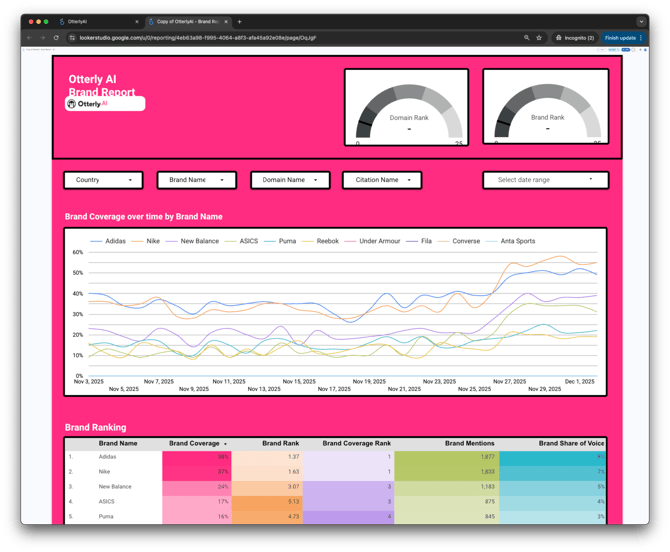Image resolution: width=670 pixels, height=552 pixels.
Task: Click the Otterly AI logo badge
Action: tap(105, 104)
